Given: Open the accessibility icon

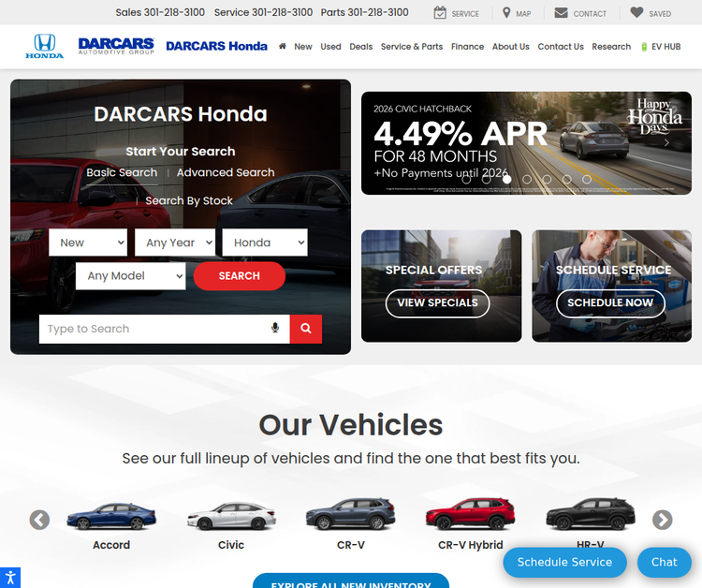Looking at the screenshot, I should tap(9, 578).
